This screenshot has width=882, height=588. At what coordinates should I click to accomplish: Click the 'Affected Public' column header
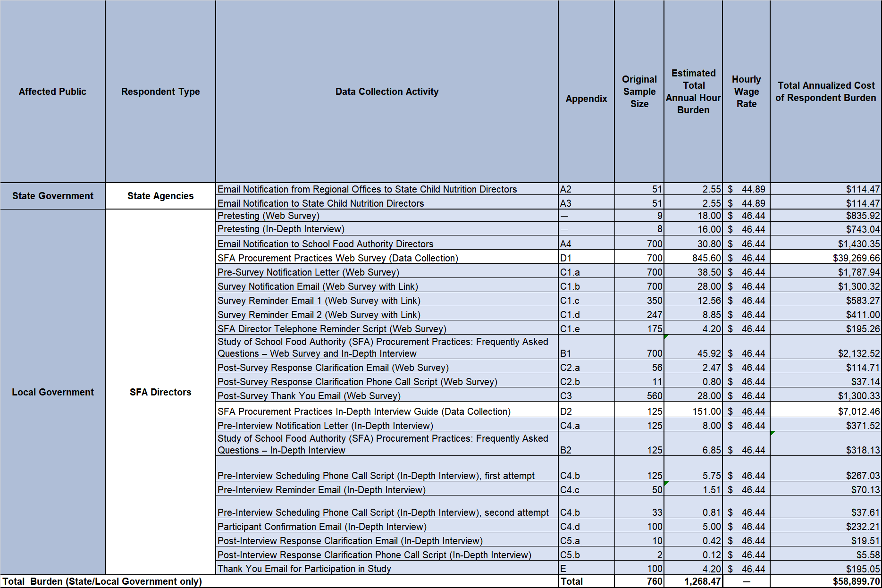[52, 92]
